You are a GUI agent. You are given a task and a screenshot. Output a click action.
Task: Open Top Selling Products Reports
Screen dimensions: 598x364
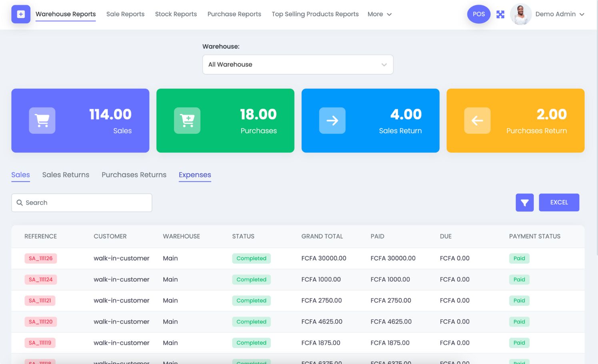(315, 14)
